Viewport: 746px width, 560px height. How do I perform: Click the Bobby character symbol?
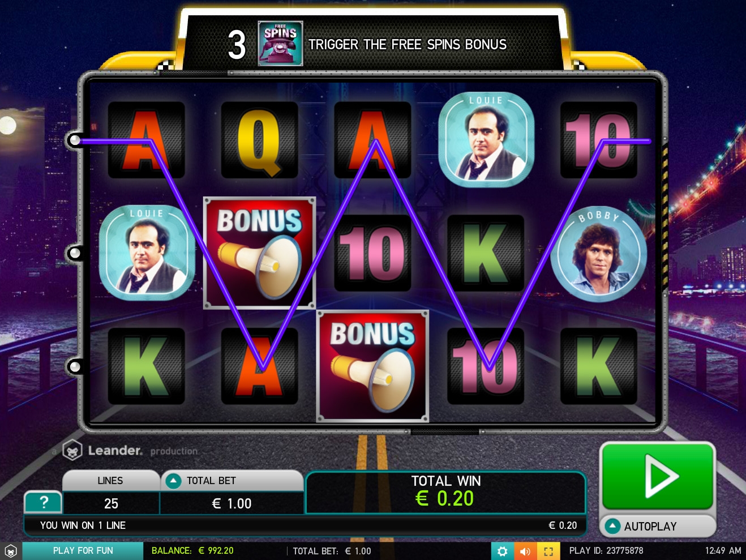coord(599,253)
